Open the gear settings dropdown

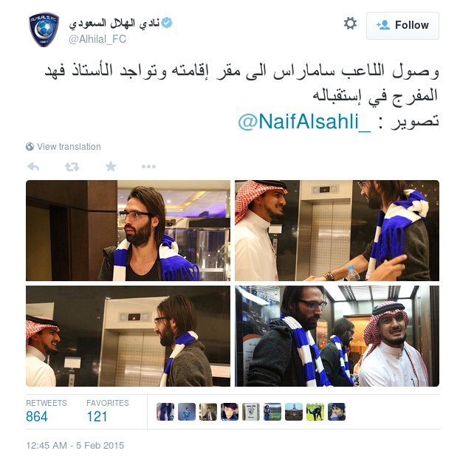coord(350,24)
